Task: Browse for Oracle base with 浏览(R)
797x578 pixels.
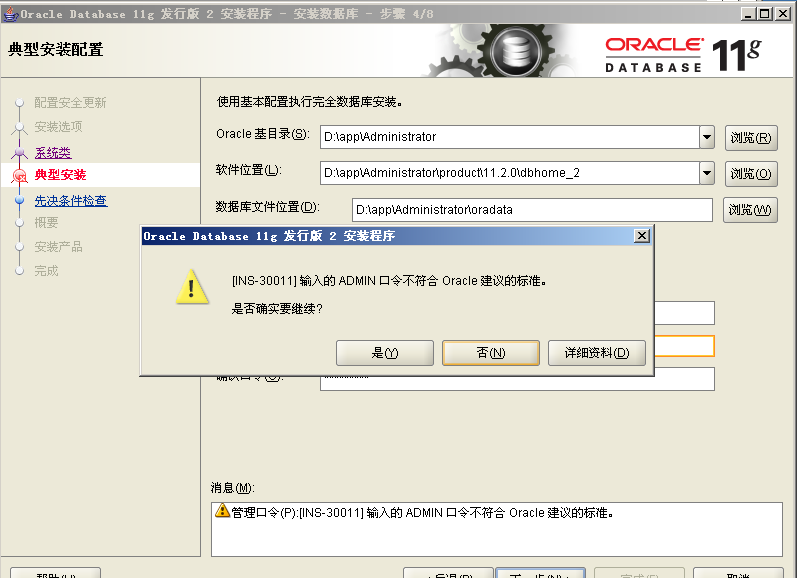Action: click(x=751, y=138)
